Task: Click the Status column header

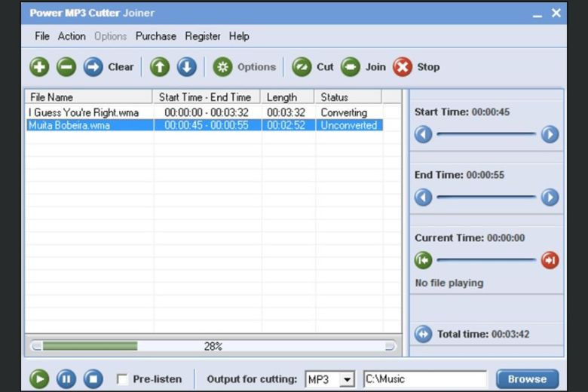Action: point(348,97)
